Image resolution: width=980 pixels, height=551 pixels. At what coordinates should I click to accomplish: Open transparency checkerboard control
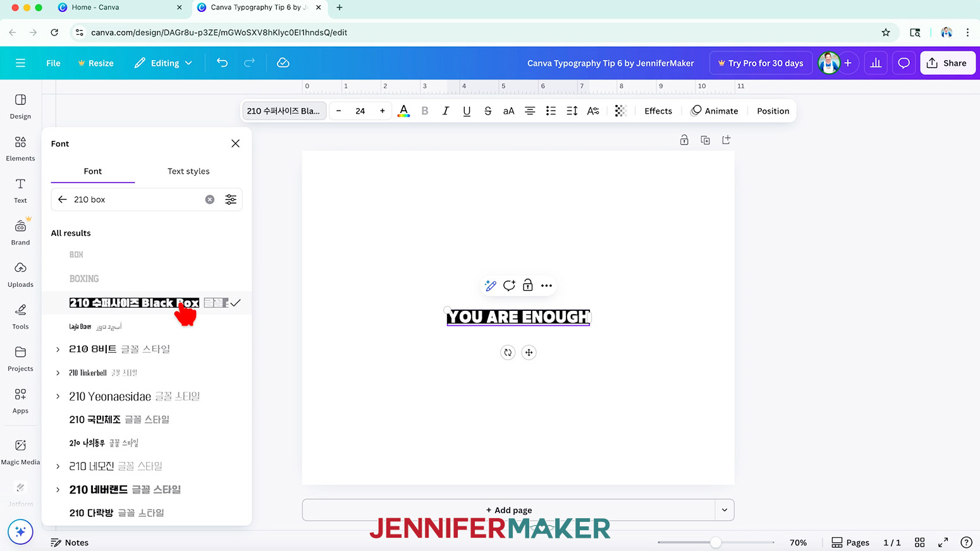[x=620, y=111]
